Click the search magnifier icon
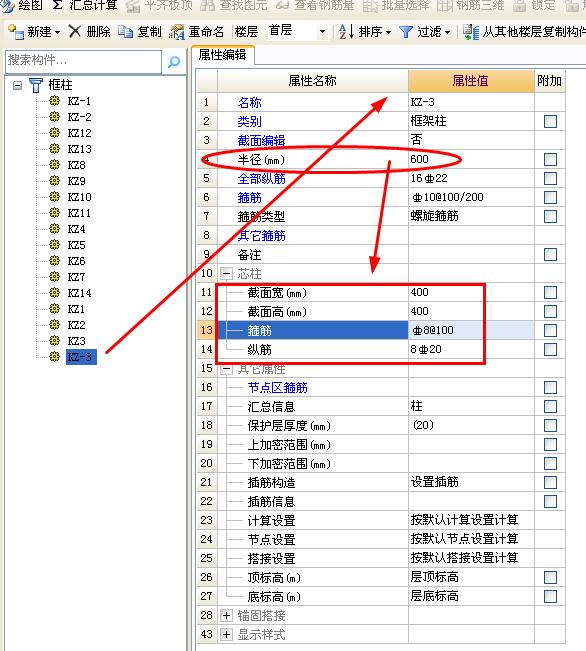Viewport: 586px width, 651px height. tap(174, 62)
